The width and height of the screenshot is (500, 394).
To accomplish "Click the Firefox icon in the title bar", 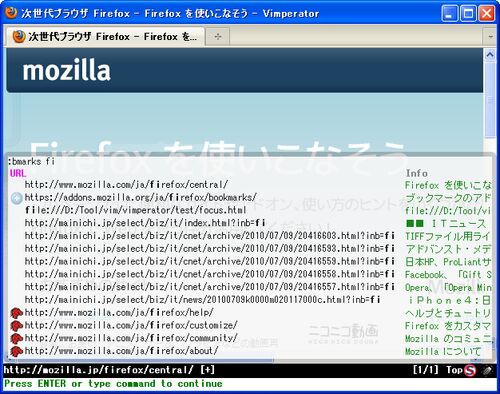I will pyautogui.click(x=11, y=13).
